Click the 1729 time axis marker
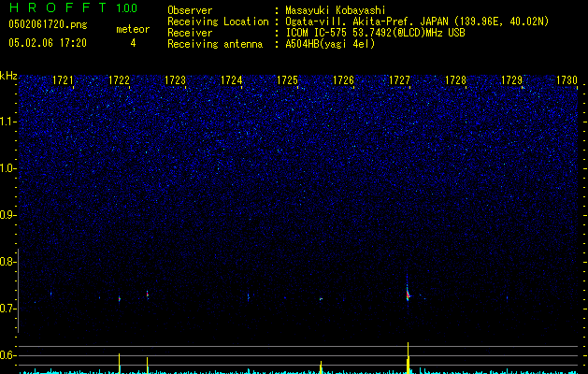Image resolution: width=588 pixels, height=374 pixels. pyautogui.click(x=512, y=80)
